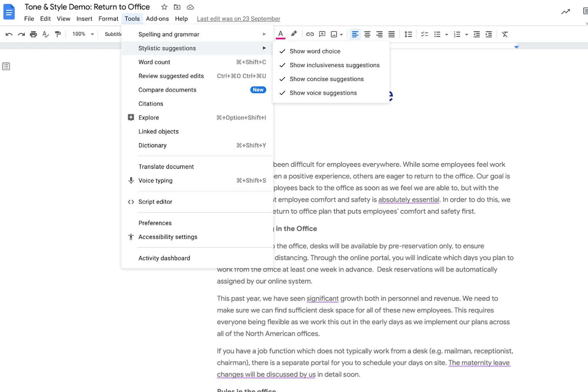Open the bulleted list options arrow
This screenshot has height=392, width=588.
(x=446, y=35)
